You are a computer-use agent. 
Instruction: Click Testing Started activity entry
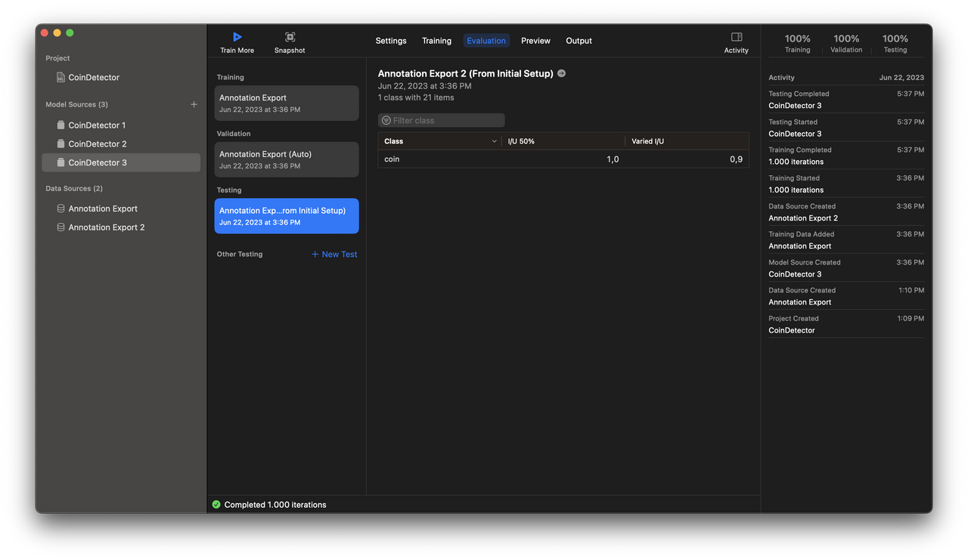click(x=846, y=128)
